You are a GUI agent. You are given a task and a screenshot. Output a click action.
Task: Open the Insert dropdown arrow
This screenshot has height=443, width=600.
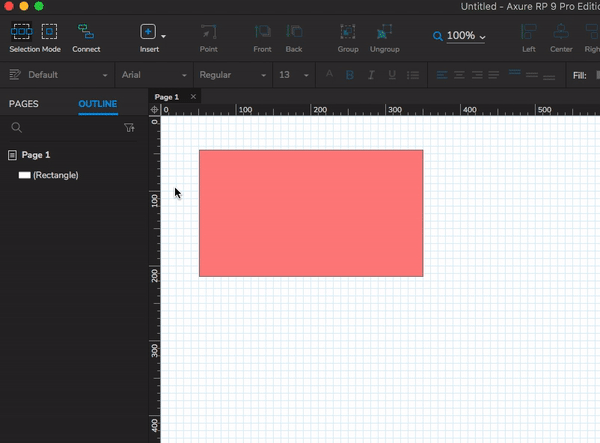163,36
